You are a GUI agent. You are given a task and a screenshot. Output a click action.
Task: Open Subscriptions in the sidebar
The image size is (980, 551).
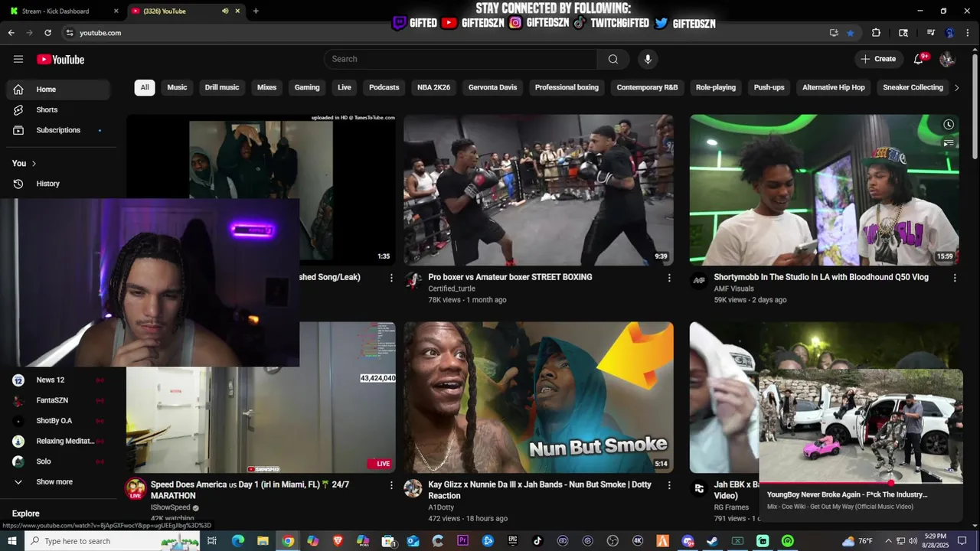pyautogui.click(x=58, y=130)
